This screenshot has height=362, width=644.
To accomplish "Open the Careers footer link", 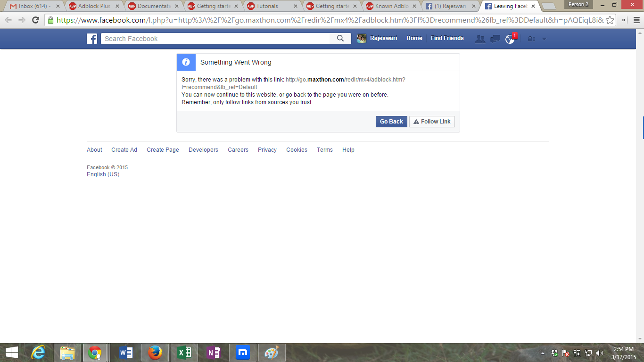I will (x=238, y=150).
